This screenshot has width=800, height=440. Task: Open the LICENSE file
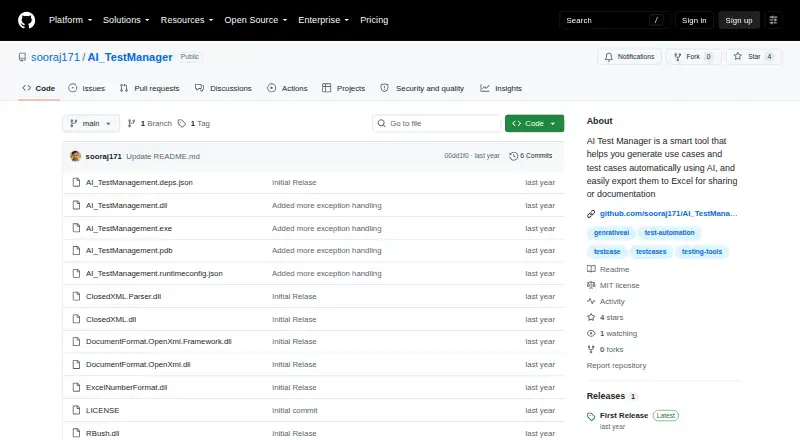pyautogui.click(x=103, y=410)
